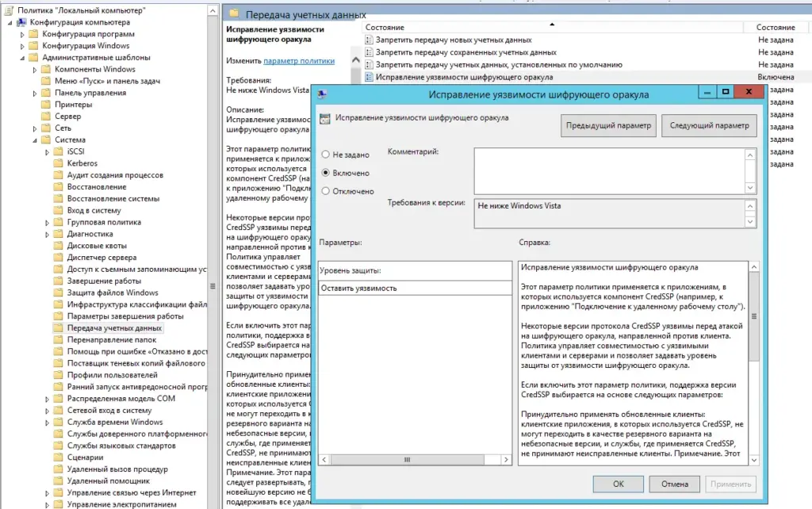Select the Службы языковых стандартов tree item
The width and height of the screenshot is (812, 509).
pyautogui.click(x=121, y=446)
